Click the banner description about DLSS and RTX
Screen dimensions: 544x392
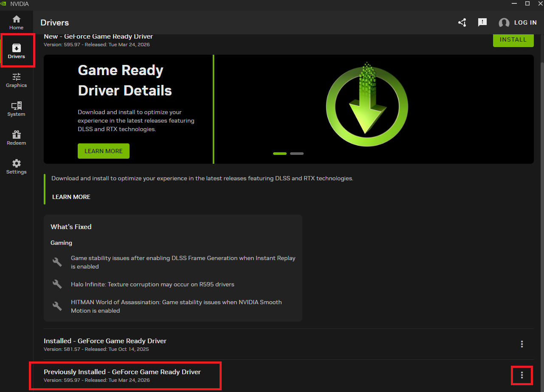(136, 120)
